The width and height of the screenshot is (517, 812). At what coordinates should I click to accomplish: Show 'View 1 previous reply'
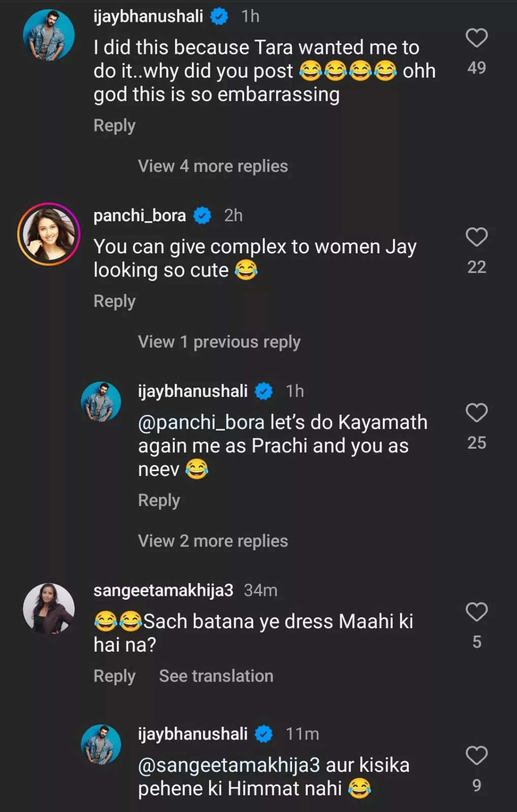pos(219,342)
